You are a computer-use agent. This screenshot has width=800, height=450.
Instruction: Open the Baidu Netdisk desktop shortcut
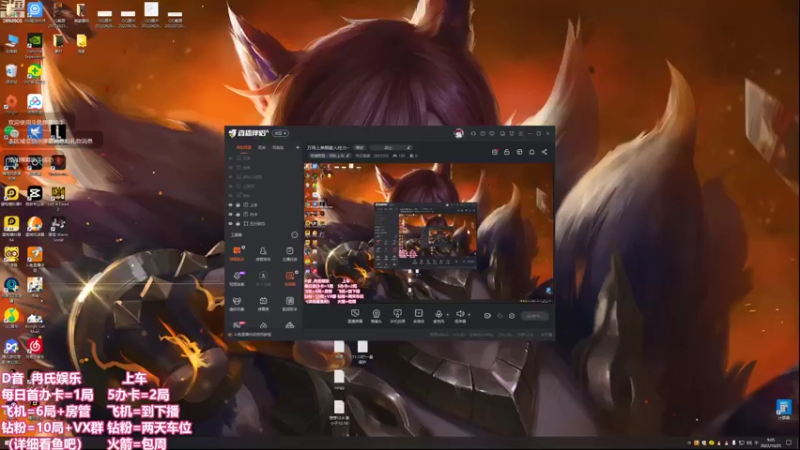click(x=35, y=104)
